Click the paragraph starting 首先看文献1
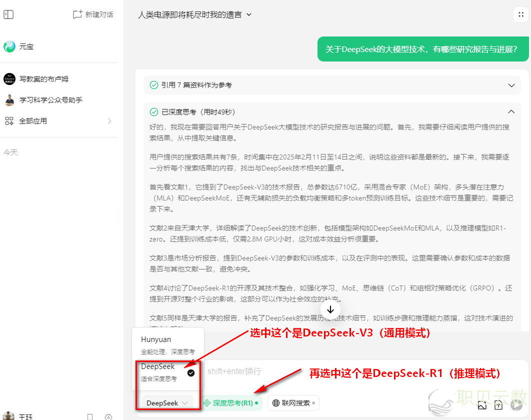Screen dimensions: 531x420 [331, 198]
